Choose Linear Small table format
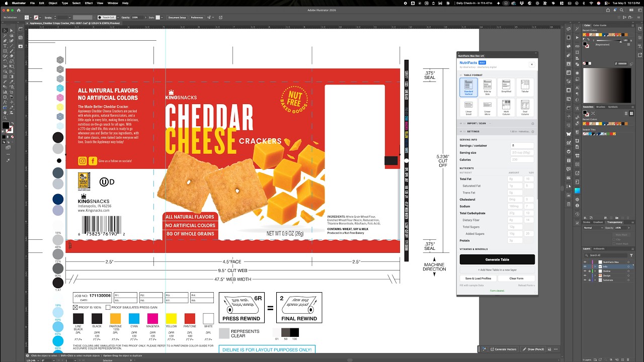The width and height of the screenshot is (644, 362). 468,108
